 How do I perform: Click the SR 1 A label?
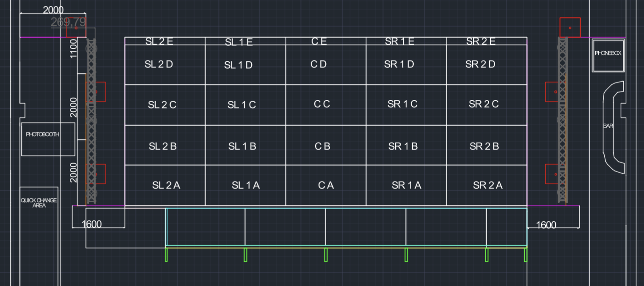coord(407,185)
